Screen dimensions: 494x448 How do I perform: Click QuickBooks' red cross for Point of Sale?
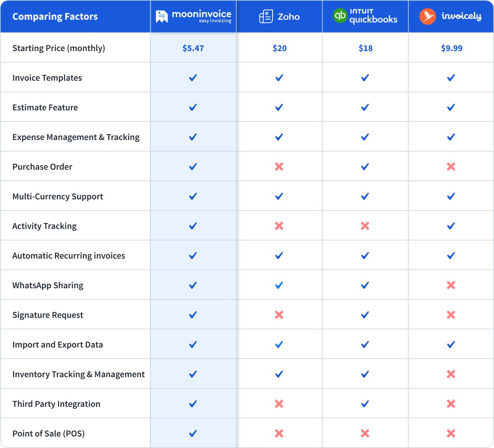coord(365,434)
